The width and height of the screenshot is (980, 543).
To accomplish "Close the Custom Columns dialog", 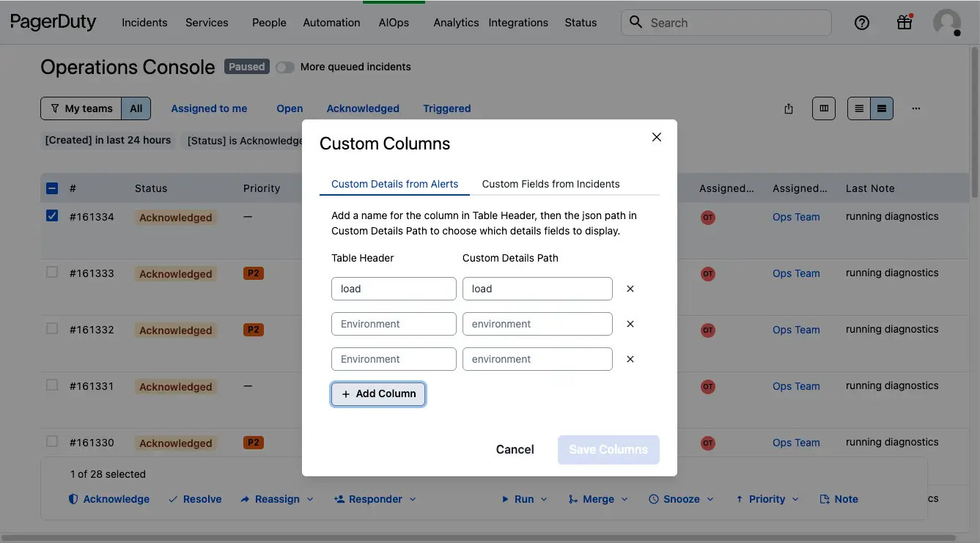I will pos(657,137).
